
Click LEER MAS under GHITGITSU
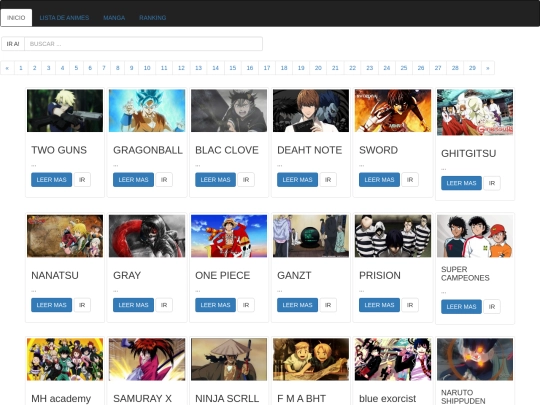pyautogui.click(x=461, y=183)
